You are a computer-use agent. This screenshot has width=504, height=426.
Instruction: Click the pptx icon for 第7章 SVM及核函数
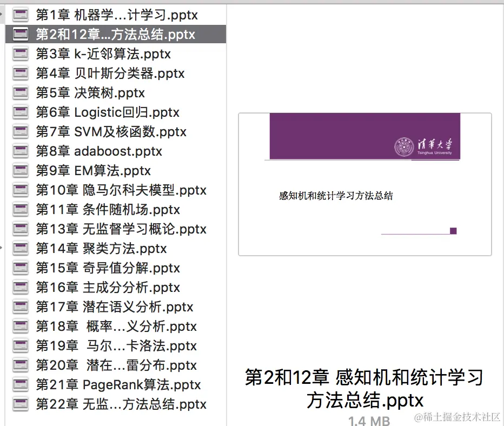pyautogui.click(x=20, y=132)
